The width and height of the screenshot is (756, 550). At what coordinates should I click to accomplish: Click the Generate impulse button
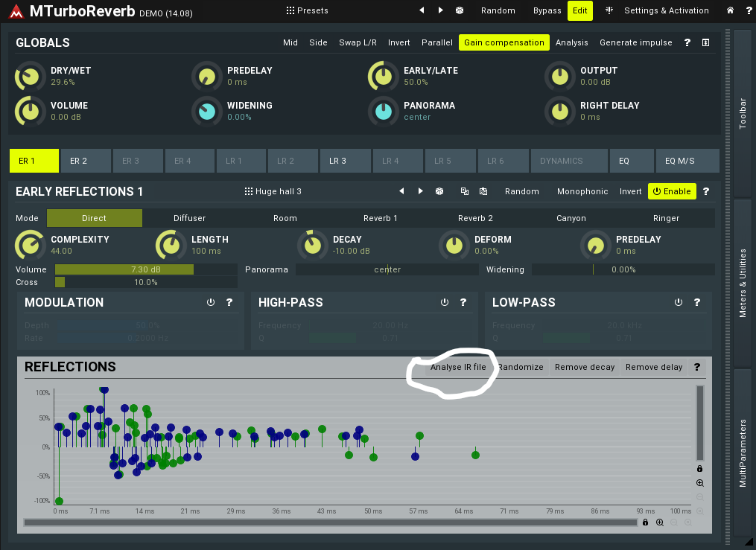635,42
